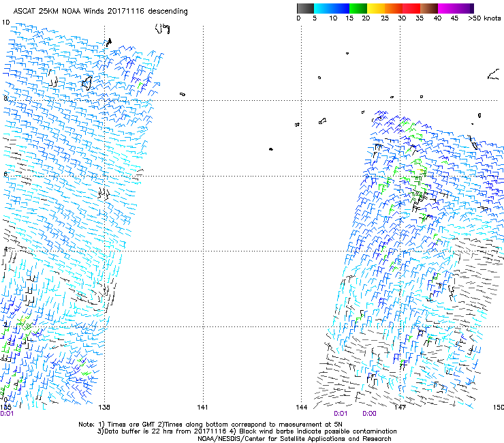Select the red 30-35 knots legend segment
This screenshot has width=504, height=443.
(x=411, y=8)
